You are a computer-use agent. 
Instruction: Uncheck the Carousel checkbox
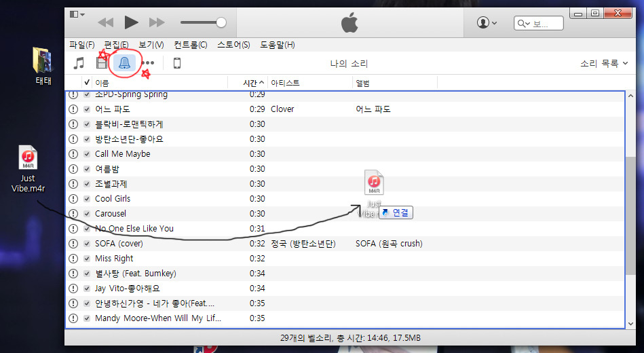click(x=87, y=214)
